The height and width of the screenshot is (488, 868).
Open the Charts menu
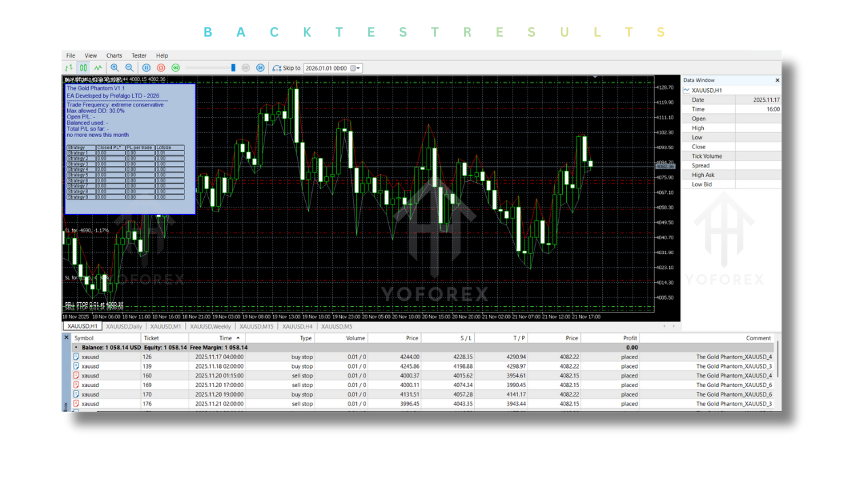114,56
